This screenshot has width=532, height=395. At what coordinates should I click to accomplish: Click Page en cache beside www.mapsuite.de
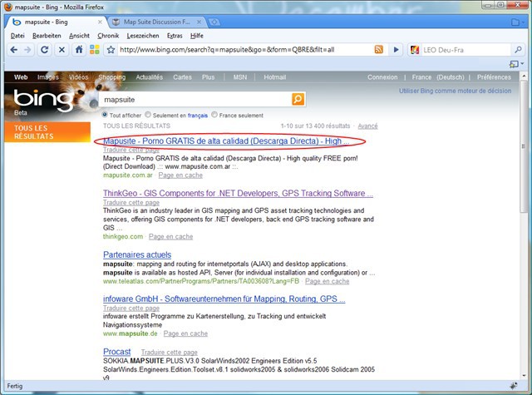pyautogui.click(x=185, y=333)
